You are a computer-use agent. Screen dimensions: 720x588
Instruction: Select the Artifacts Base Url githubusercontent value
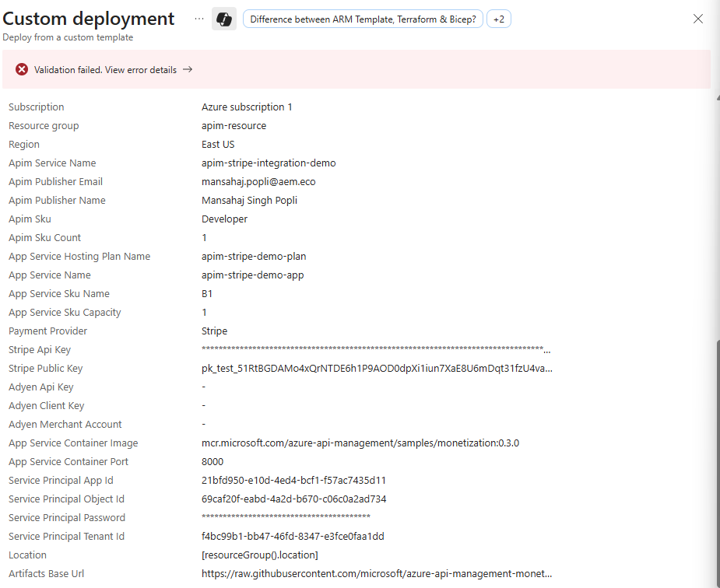pos(377,574)
